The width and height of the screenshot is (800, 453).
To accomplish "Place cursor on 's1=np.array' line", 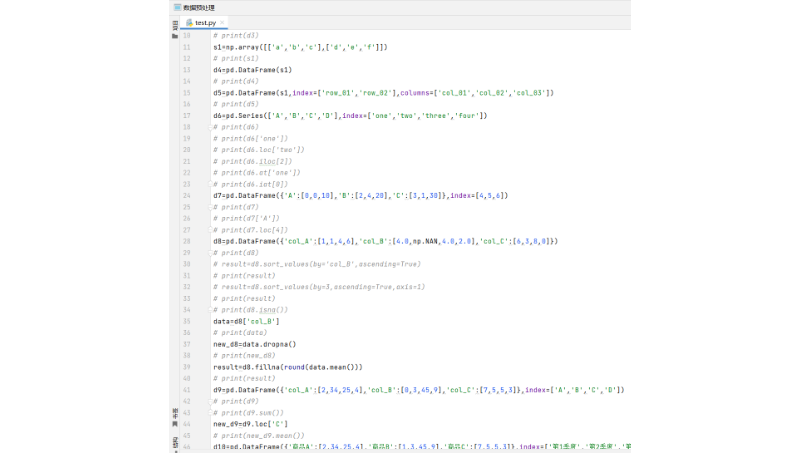I will coord(301,47).
